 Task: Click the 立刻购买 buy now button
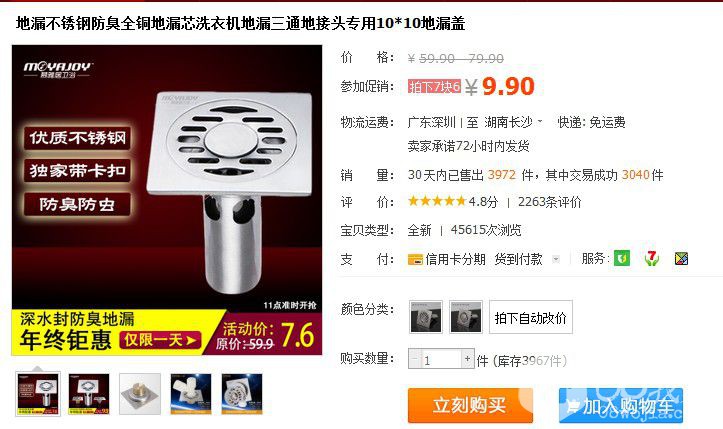coord(470,405)
